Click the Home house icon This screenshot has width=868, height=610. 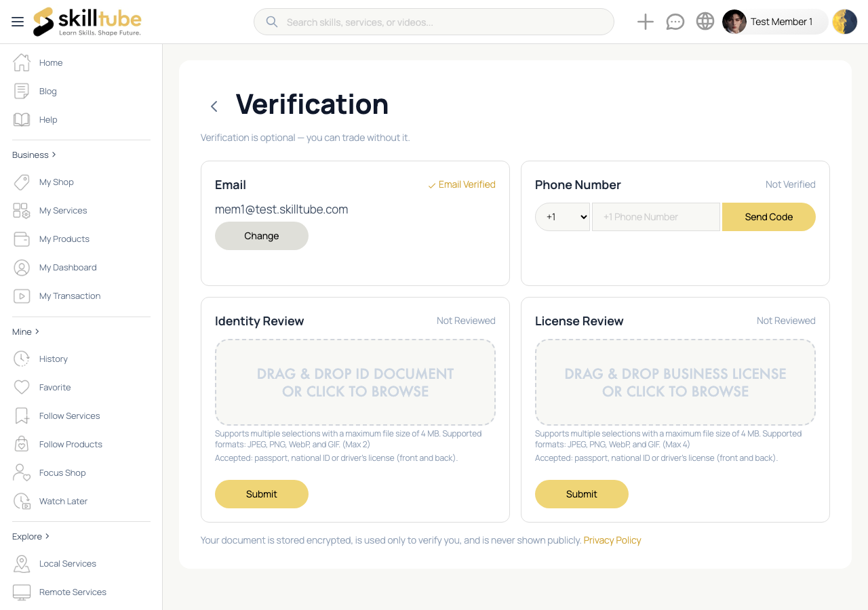(22, 62)
